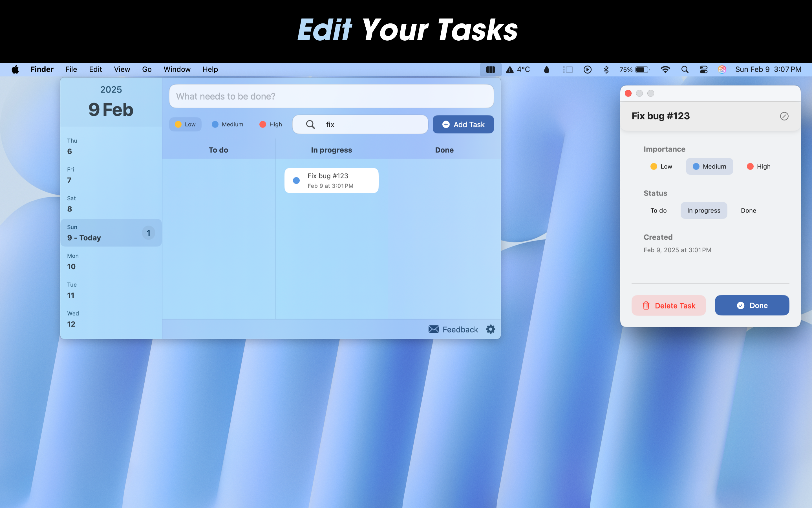This screenshot has height=508, width=812.
Task: Click the weather alert 4°C status item
Action: pos(518,69)
